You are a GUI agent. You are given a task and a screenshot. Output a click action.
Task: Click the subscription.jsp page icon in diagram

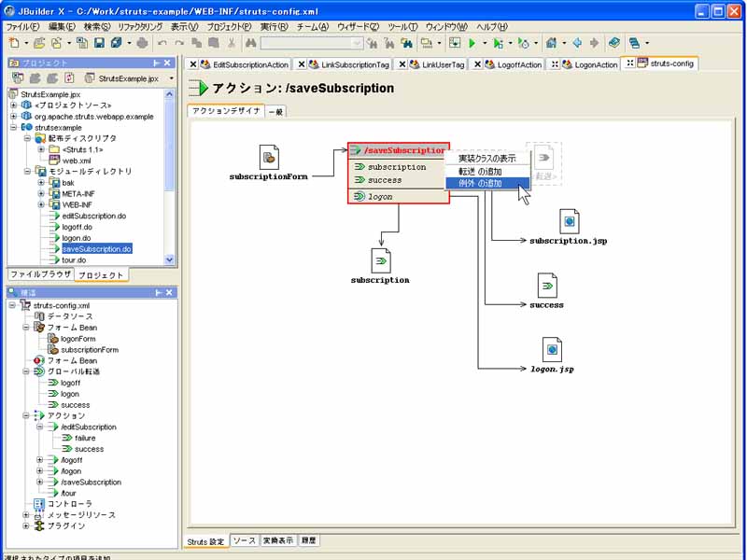point(569,221)
